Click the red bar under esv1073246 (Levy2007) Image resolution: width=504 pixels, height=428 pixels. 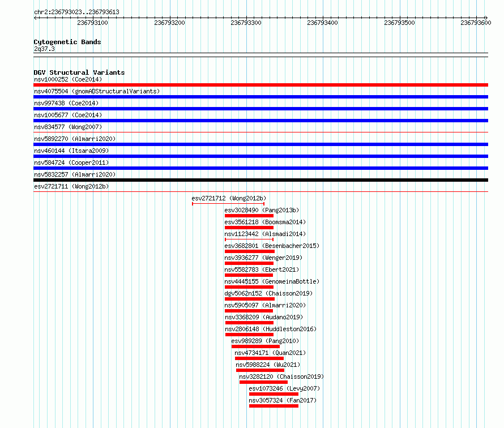tap(274, 394)
